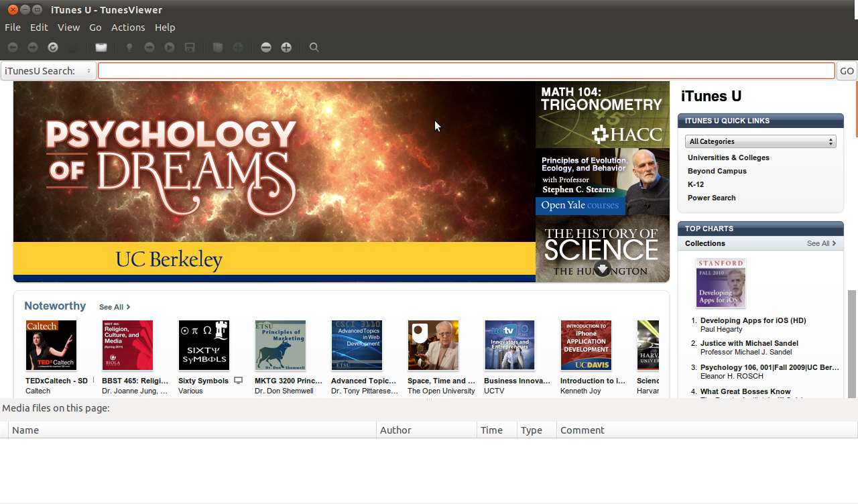The height and width of the screenshot is (504, 858).
Task: Open The History of Science banner
Action: point(603,249)
